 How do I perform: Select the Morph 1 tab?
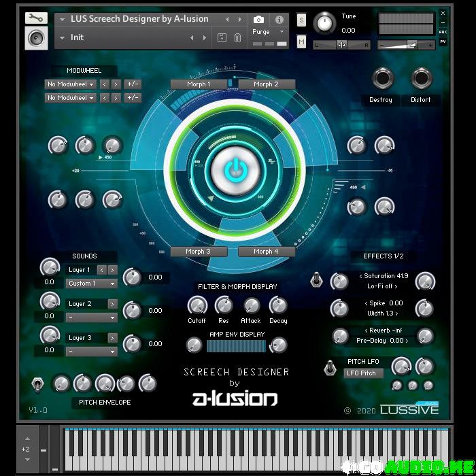199,84
